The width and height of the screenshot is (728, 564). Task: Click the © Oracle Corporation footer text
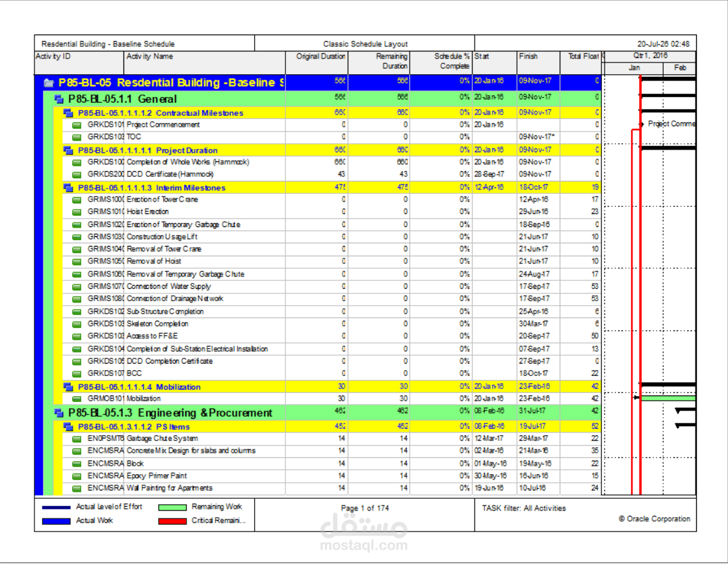point(654,519)
